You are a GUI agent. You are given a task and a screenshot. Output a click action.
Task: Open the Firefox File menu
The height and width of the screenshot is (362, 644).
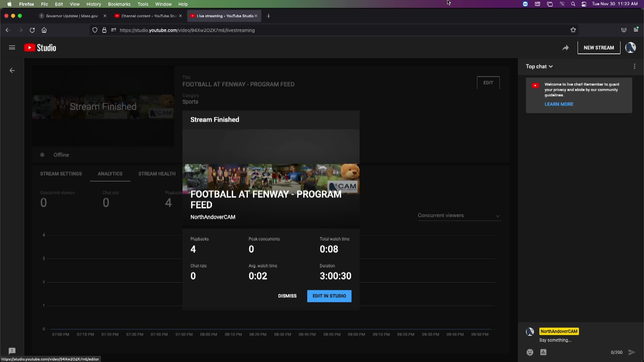44,4
